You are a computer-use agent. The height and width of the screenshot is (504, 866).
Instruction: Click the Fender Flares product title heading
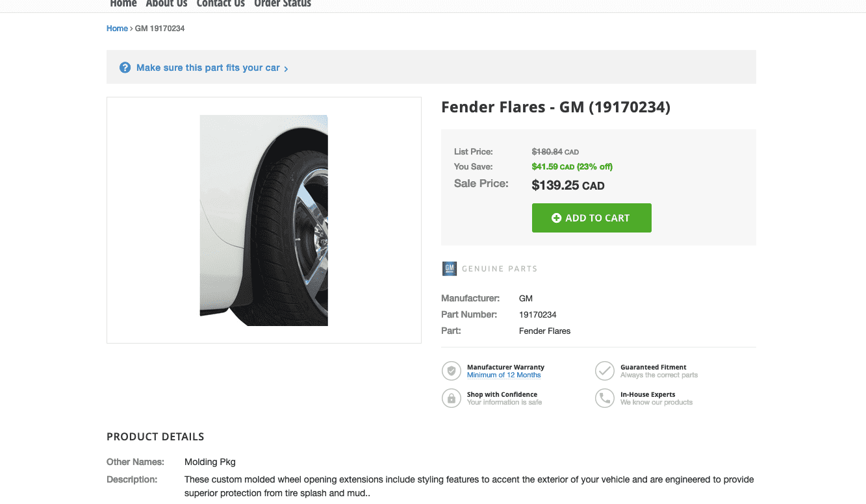(x=555, y=107)
